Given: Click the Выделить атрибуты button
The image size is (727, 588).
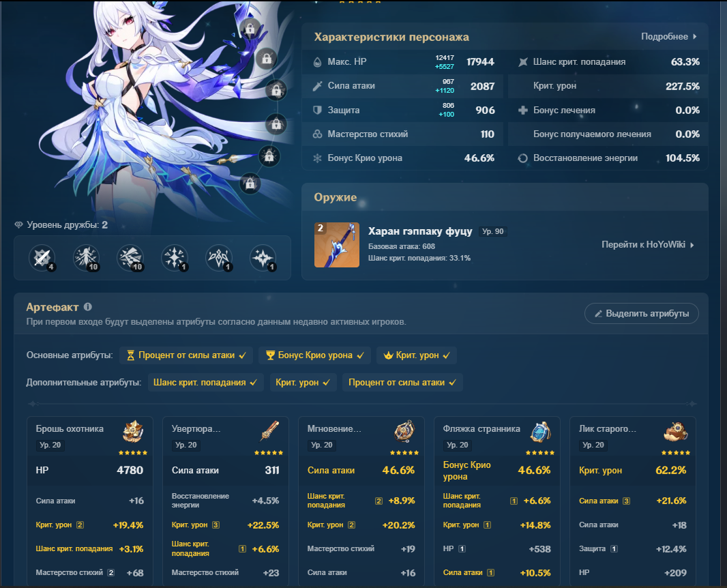Looking at the screenshot, I should click(642, 314).
